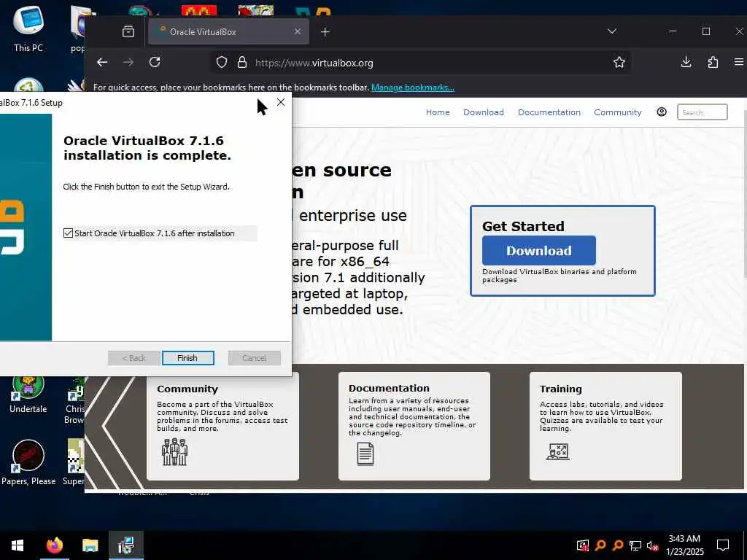Image resolution: width=747 pixels, height=560 pixels.
Task: Open a new Firefox tab
Action: point(325,32)
